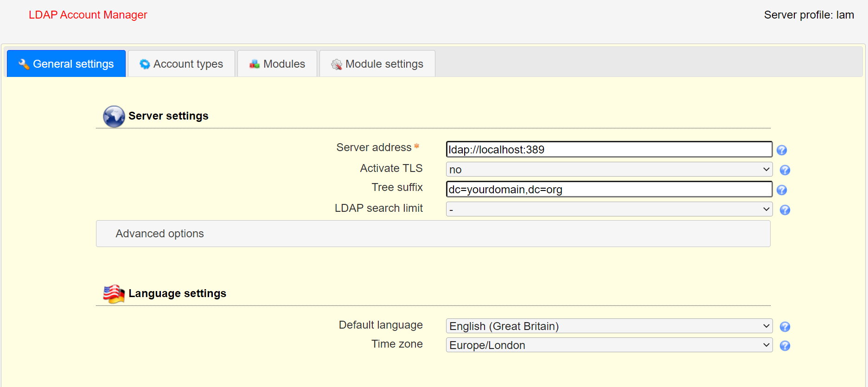Expand the Advanced options section
The image size is (868, 387).
click(433, 234)
